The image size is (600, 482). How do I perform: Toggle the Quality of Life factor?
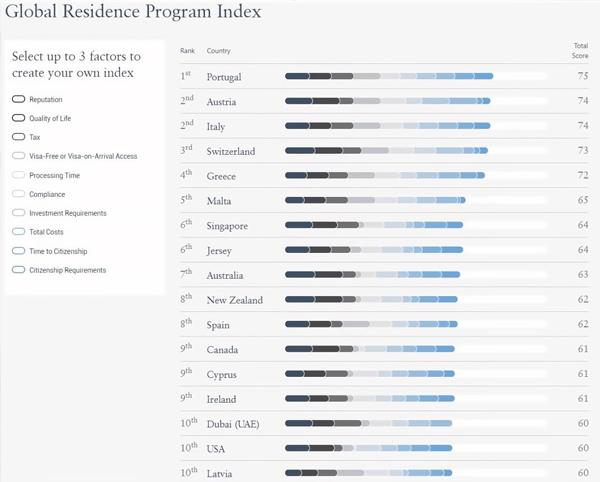[18, 118]
